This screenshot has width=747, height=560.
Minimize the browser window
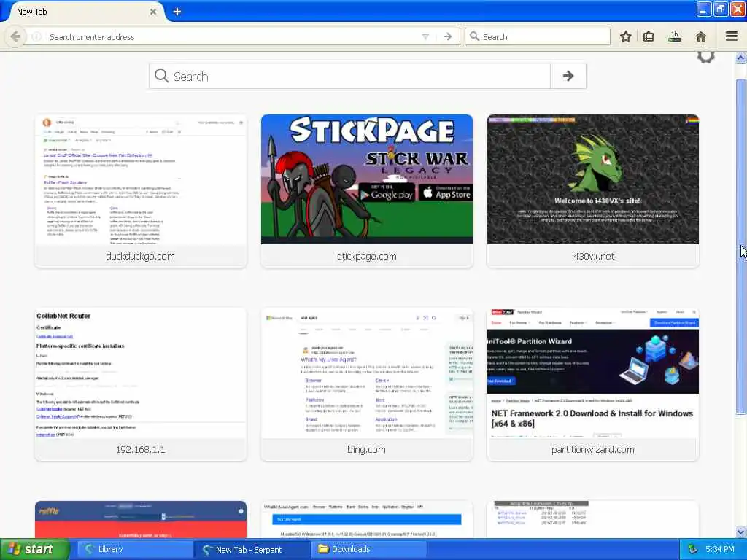point(704,9)
